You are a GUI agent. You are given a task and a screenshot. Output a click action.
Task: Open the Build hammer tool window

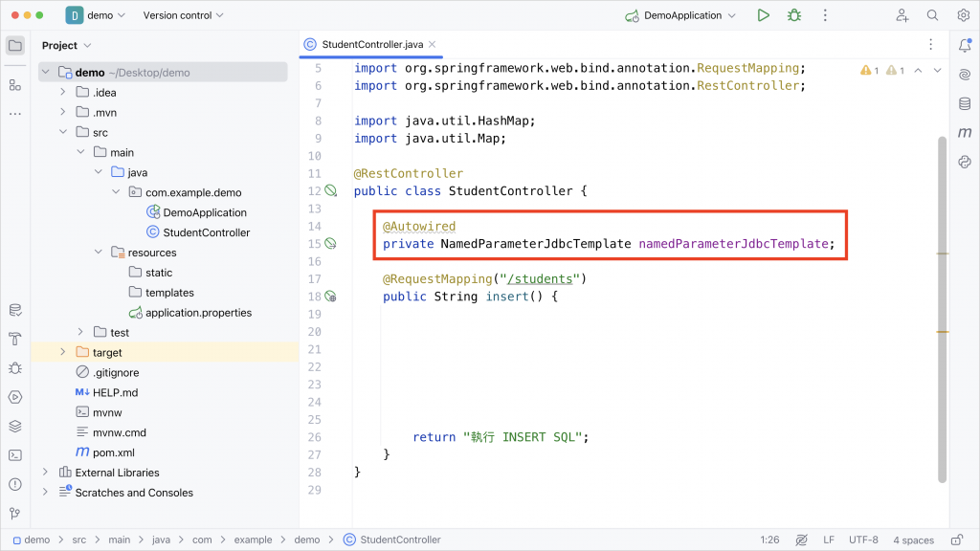pyautogui.click(x=15, y=340)
